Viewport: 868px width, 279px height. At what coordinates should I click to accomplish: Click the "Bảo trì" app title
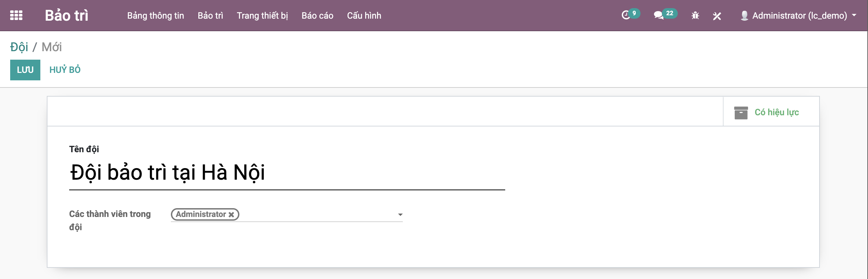pos(66,16)
